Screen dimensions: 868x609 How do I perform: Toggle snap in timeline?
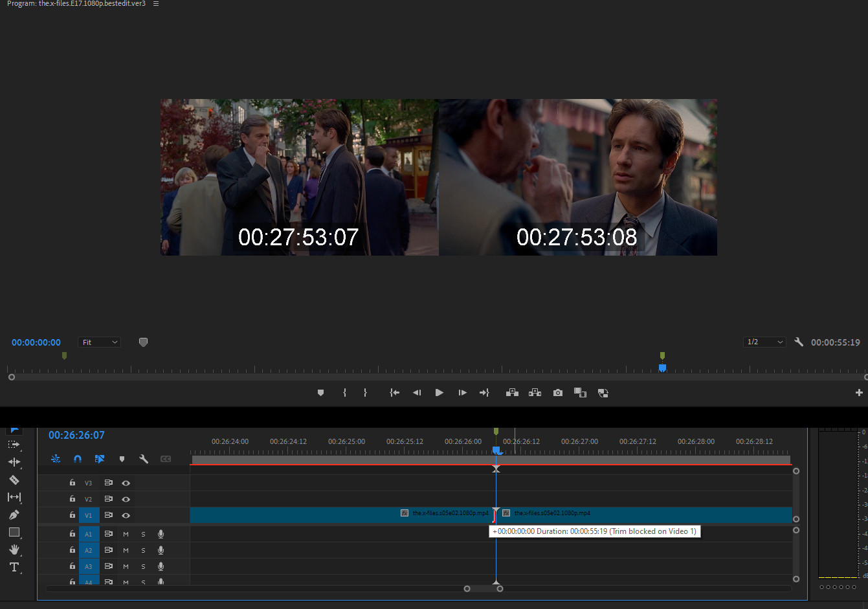point(78,459)
